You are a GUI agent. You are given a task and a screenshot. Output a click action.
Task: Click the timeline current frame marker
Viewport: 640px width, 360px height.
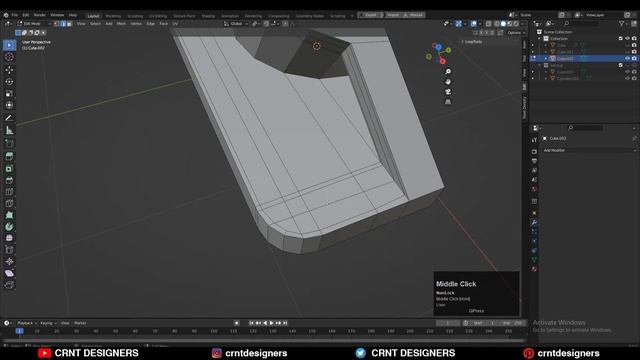click(x=19, y=331)
